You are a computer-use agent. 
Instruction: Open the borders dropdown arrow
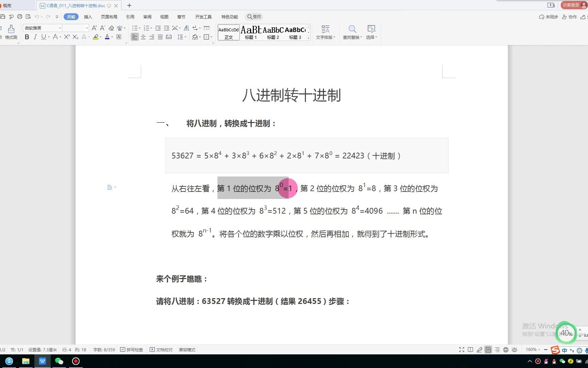click(x=211, y=37)
